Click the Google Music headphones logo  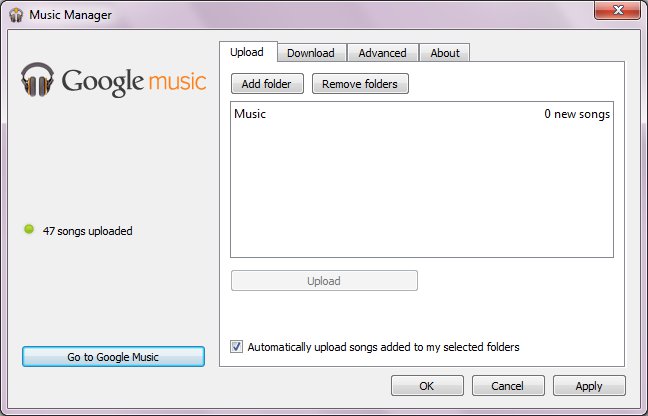(x=37, y=79)
